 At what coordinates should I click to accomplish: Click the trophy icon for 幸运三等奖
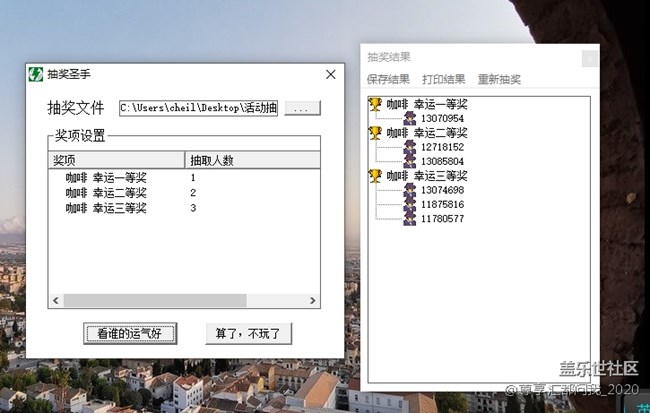tap(376, 176)
